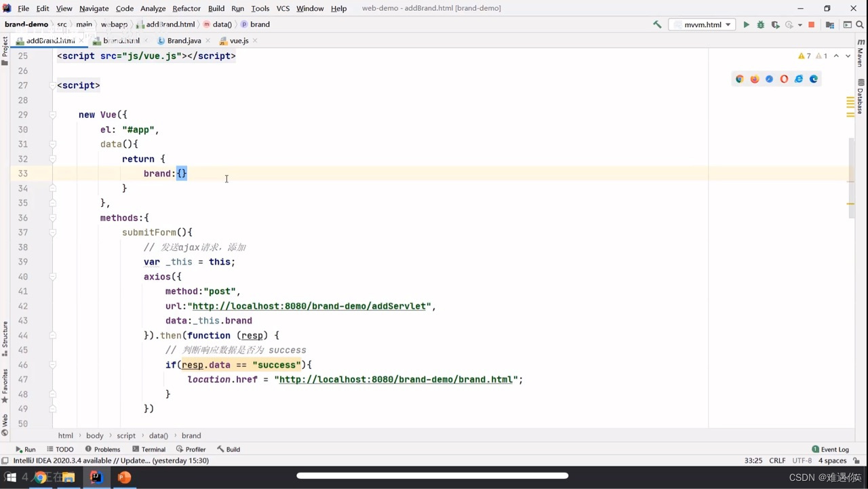Open the Event Log

pos(830,449)
